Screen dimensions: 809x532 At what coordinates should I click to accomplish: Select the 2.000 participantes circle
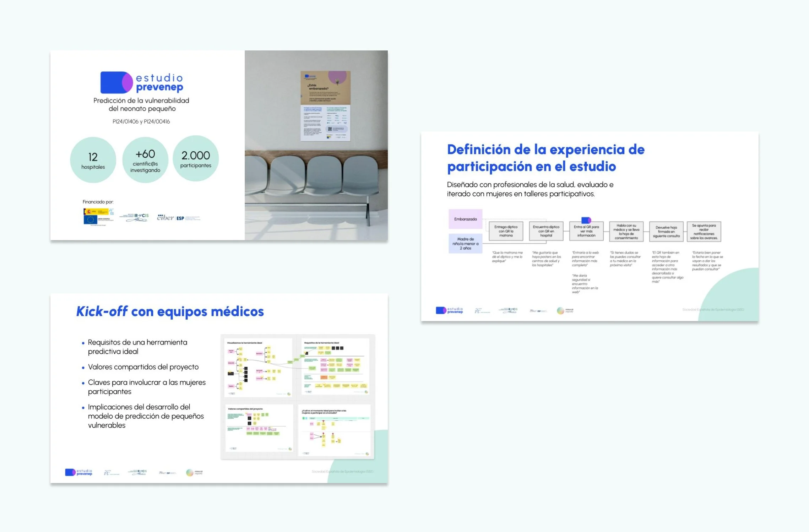click(x=196, y=159)
